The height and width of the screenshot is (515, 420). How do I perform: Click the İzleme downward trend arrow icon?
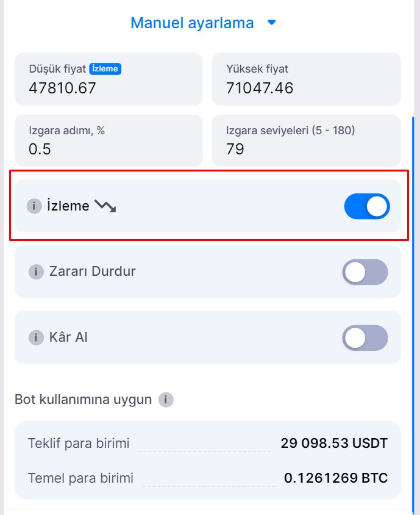click(x=105, y=206)
